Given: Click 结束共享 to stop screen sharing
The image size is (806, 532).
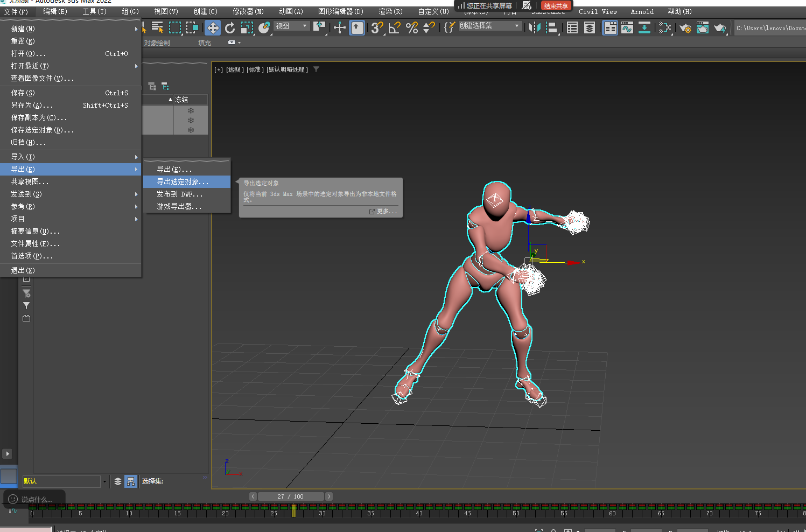Looking at the screenshot, I should (x=556, y=6).
